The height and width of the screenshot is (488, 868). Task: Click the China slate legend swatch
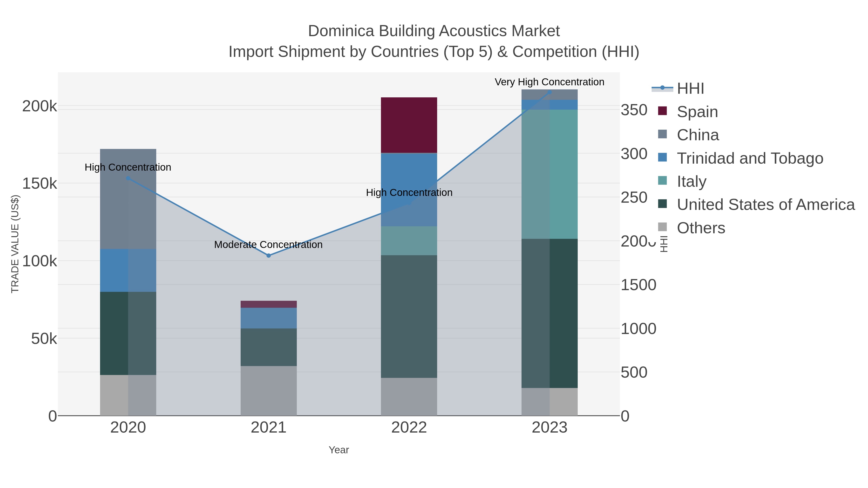coord(663,134)
